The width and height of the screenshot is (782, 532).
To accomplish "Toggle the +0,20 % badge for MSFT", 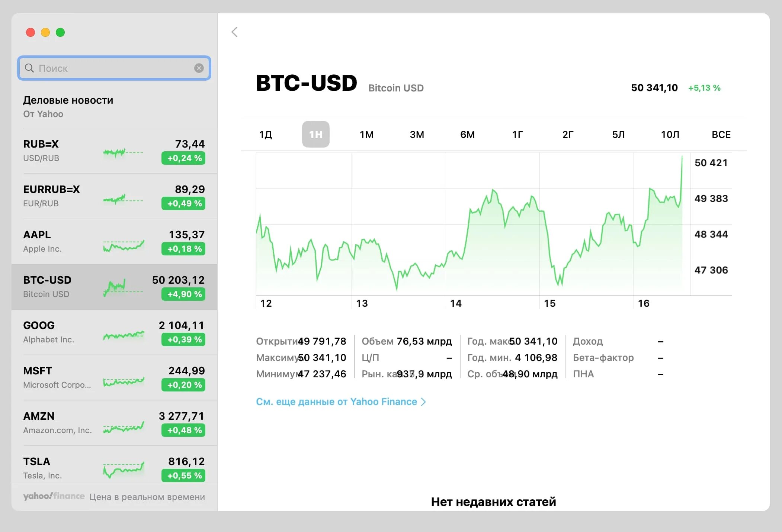I will [183, 385].
